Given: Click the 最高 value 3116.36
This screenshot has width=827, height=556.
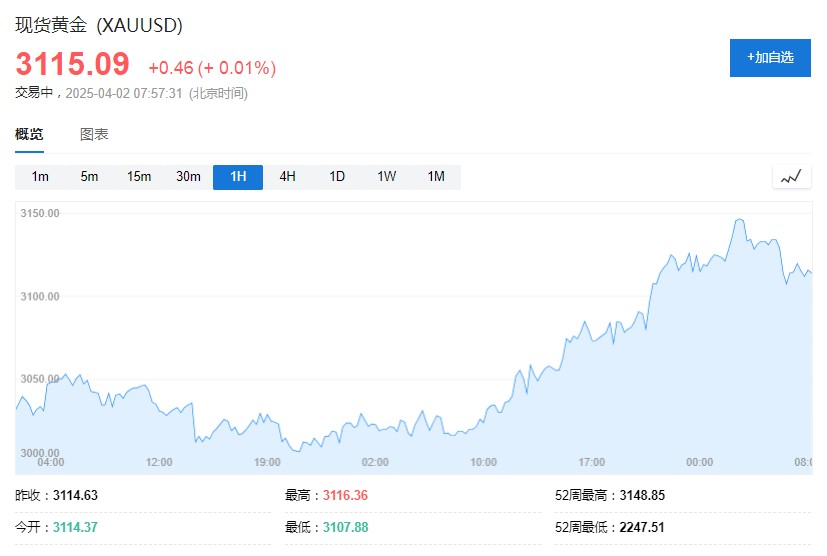Looking at the screenshot, I should [345, 495].
